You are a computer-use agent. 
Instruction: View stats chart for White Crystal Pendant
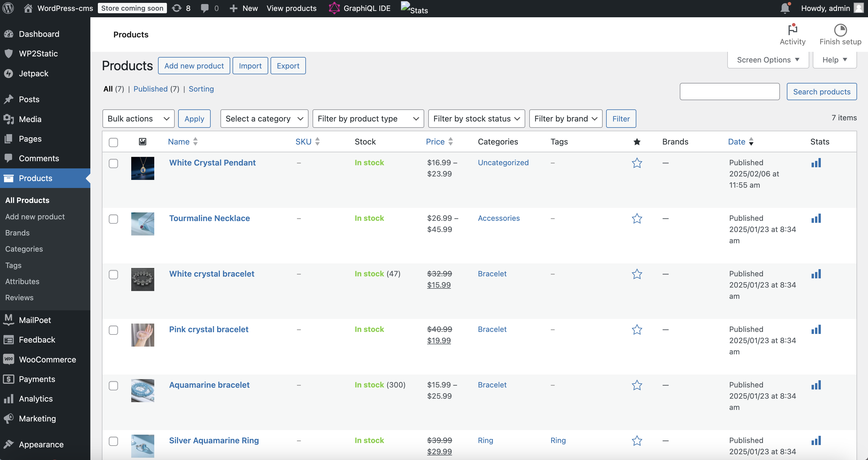pyautogui.click(x=816, y=163)
